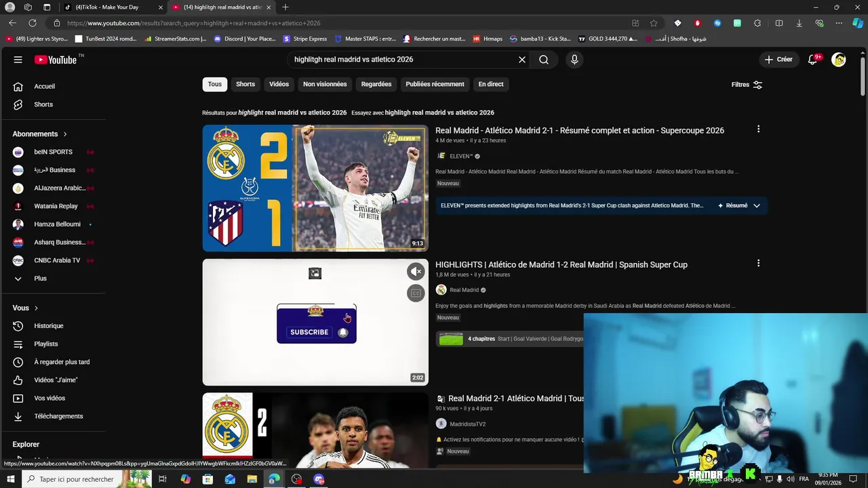
Task: Click the Créer button
Action: [x=778, y=60]
